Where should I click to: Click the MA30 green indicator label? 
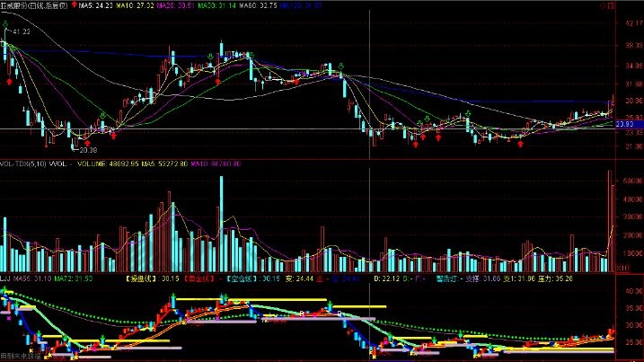(x=215, y=5)
